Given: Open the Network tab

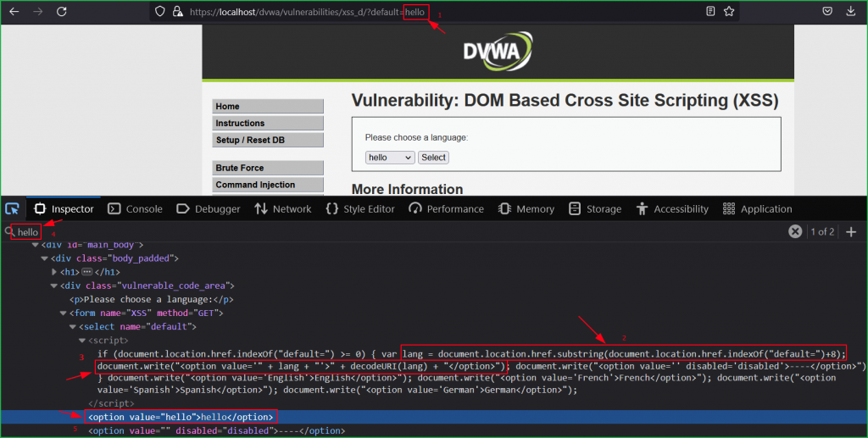Looking at the screenshot, I should tap(283, 208).
